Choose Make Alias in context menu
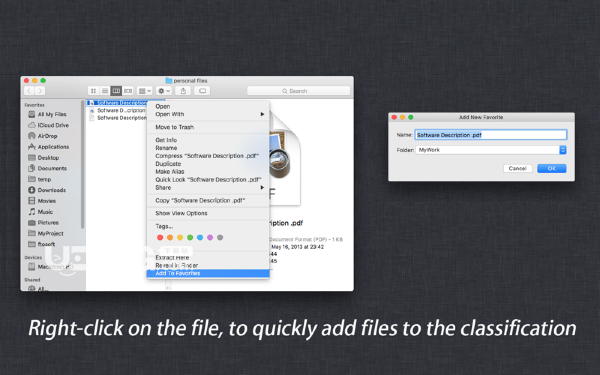 click(208, 171)
